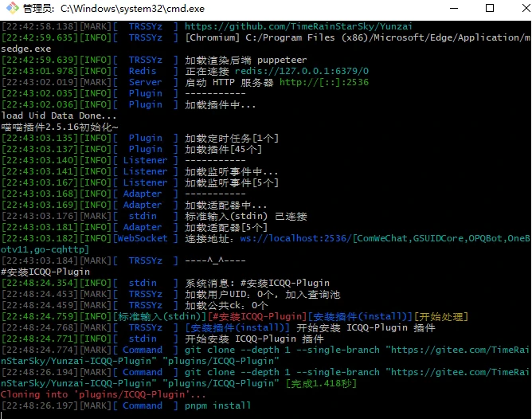Click the text '正在连接' on the Redis line

click(207, 71)
